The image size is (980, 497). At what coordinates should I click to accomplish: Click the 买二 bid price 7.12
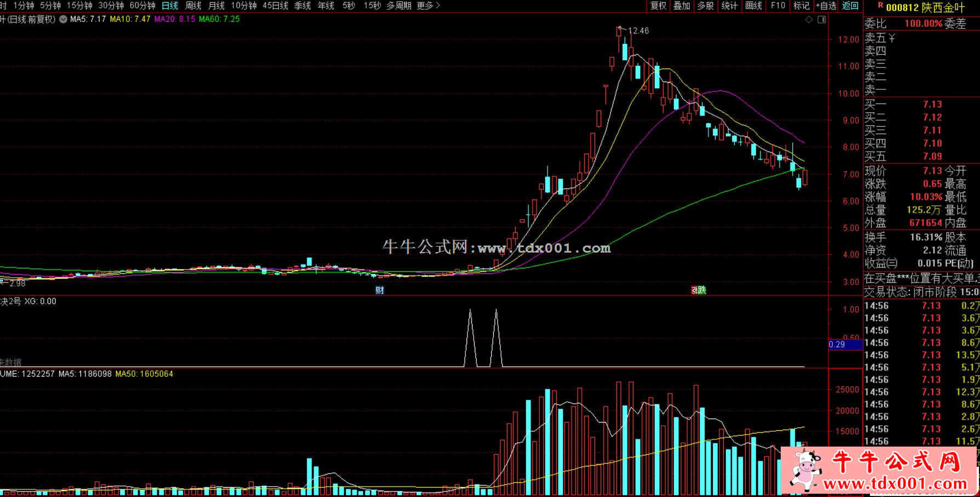coord(932,117)
